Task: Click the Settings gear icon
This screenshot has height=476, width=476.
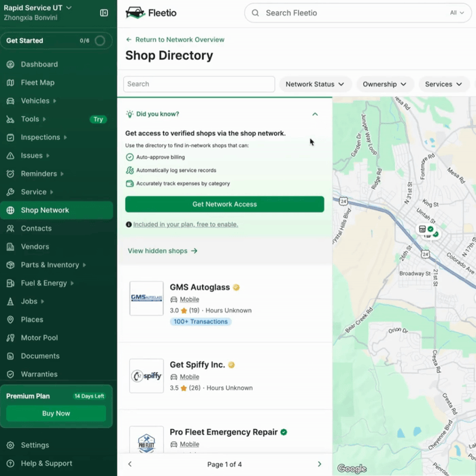Action: 10,445
